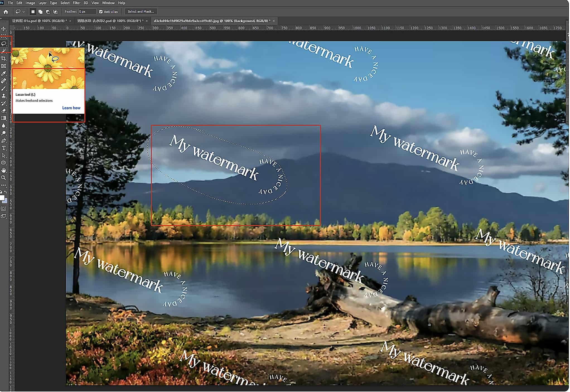Toggle the Anti-alias checkbox
The width and height of the screenshot is (570, 392).
click(x=101, y=12)
